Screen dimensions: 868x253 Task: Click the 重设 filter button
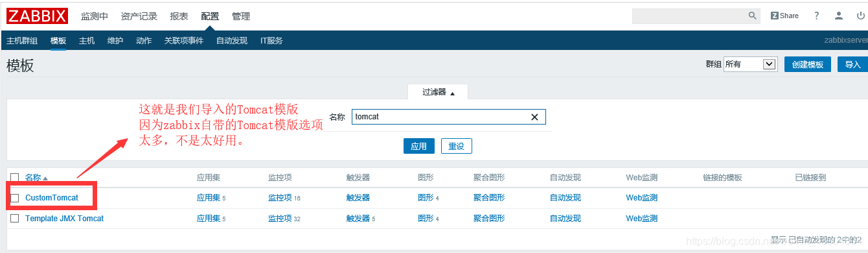point(457,146)
